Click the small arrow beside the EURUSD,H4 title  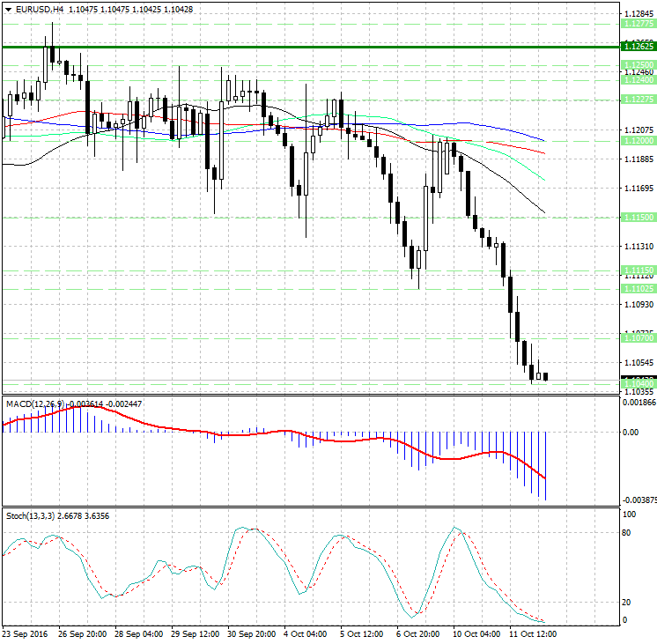[x=7, y=10]
